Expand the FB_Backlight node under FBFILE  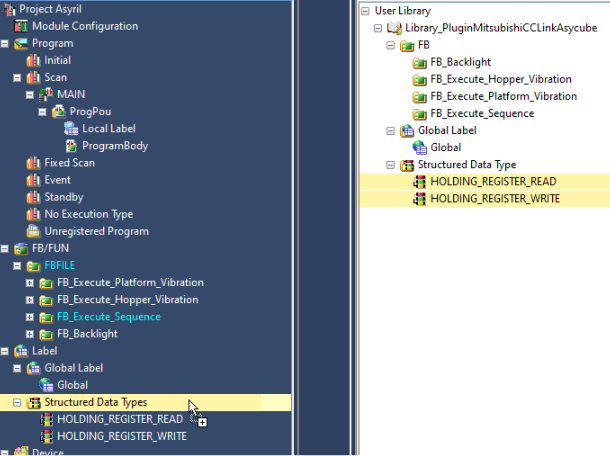30,334
